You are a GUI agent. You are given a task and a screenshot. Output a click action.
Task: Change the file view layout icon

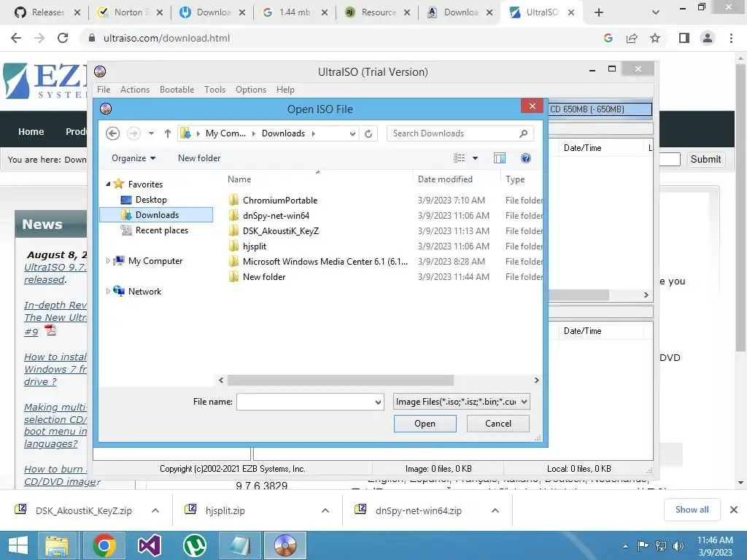click(x=460, y=158)
